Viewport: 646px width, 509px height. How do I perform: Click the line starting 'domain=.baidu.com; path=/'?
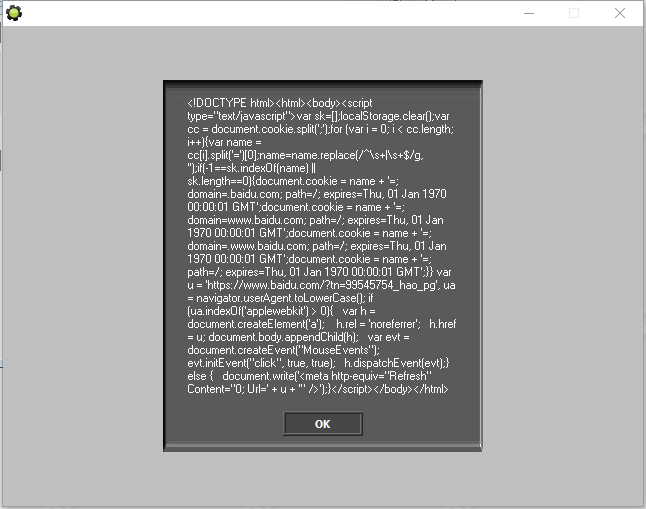pos(317,194)
